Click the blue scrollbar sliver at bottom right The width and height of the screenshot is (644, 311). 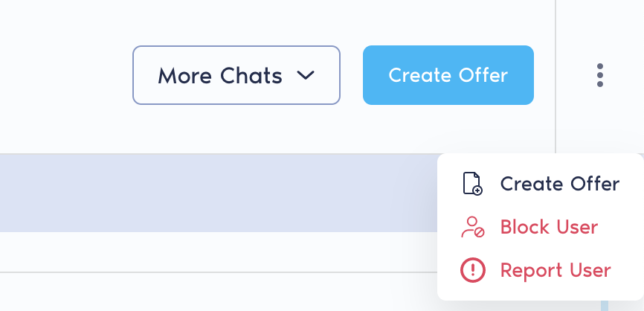point(604,304)
